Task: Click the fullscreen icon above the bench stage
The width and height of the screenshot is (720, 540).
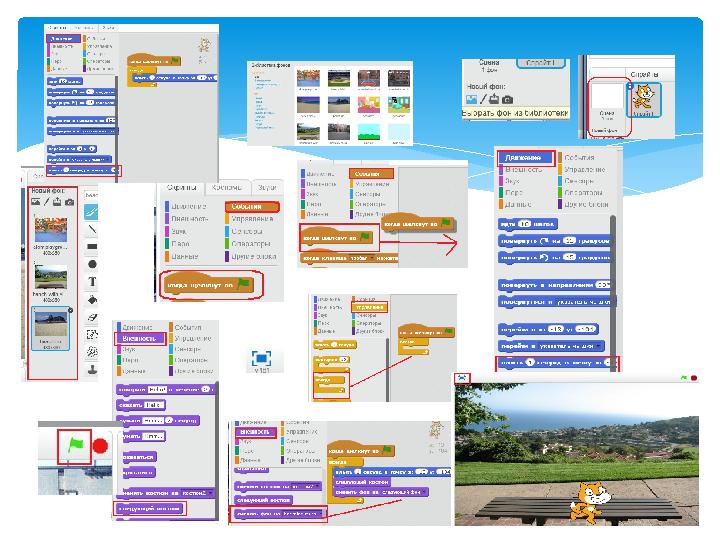Action: (x=462, y=378)
